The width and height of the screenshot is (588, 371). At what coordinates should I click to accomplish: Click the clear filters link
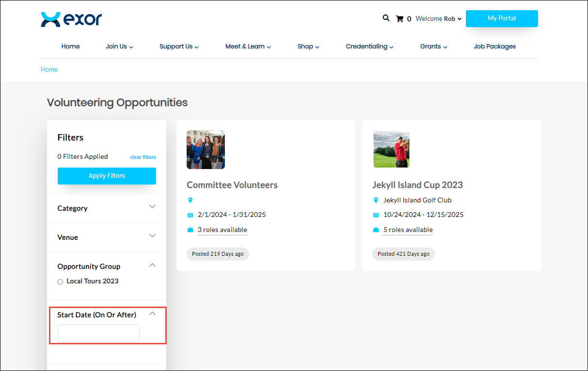pyautogui.click(x=143, y=157)
